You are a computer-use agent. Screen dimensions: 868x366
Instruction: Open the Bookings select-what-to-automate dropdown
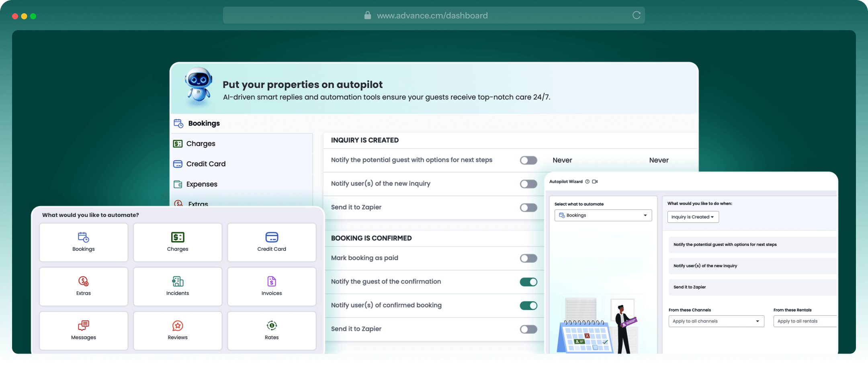[603, 215]
